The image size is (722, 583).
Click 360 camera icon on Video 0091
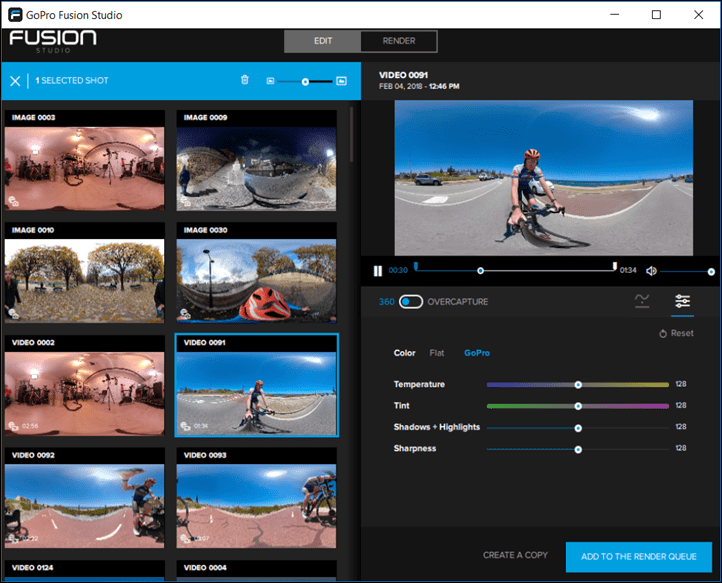(185, 426)
